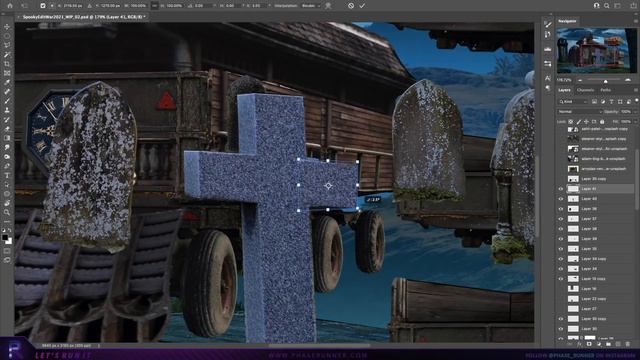Hide Layer 41 with its eye icon
Screen dimensions: 640x360
click(x=561, y=189)
